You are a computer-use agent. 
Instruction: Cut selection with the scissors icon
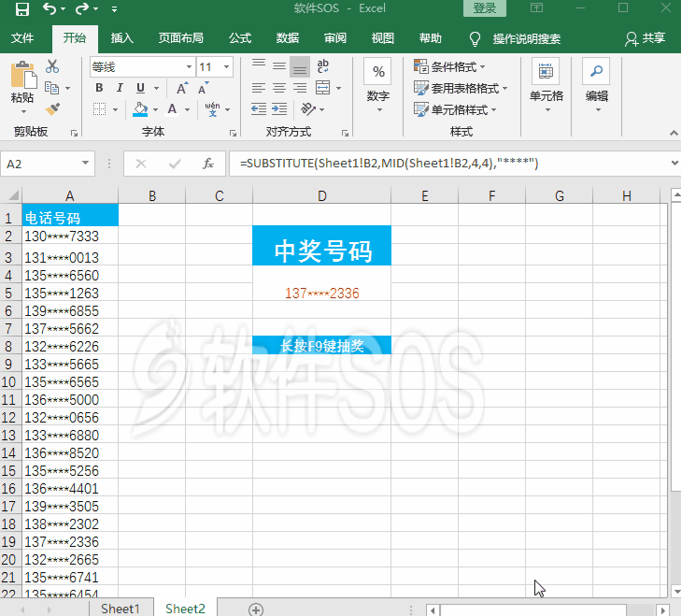(52, 66)
